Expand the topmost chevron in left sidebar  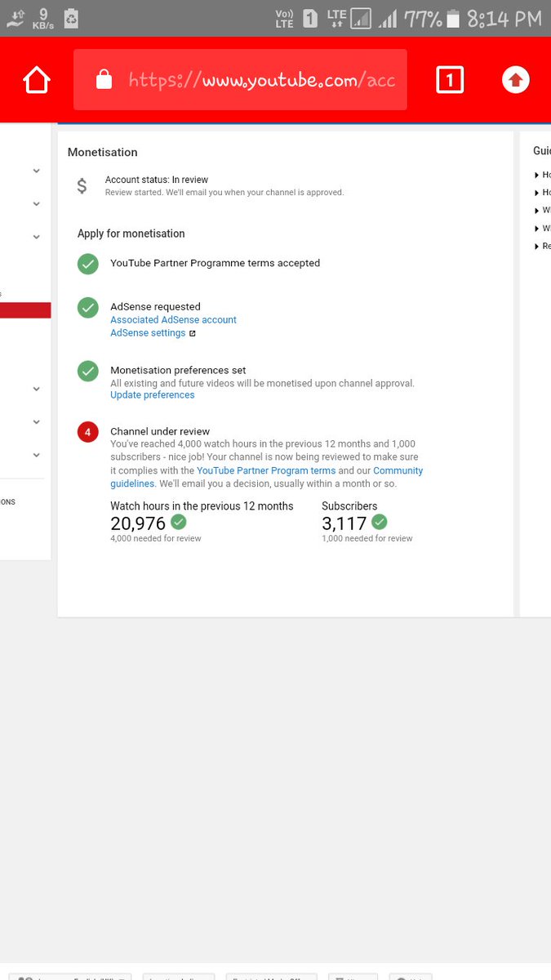pyautogui.click(x=36, y=171)
